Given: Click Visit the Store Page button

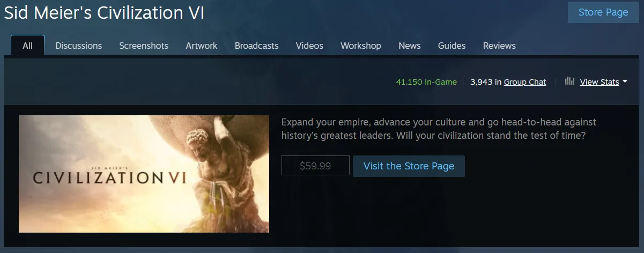Looking at the screenshot, I should tap(409, 166).
